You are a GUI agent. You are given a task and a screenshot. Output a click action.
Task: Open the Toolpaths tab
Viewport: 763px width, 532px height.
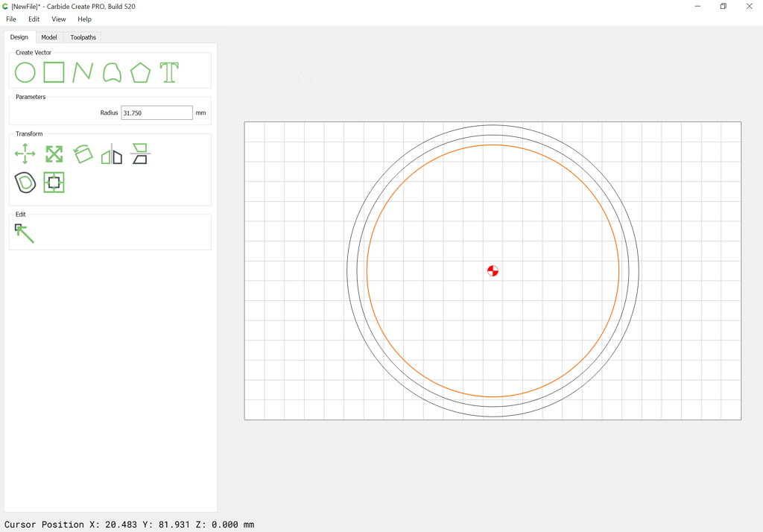82,37
